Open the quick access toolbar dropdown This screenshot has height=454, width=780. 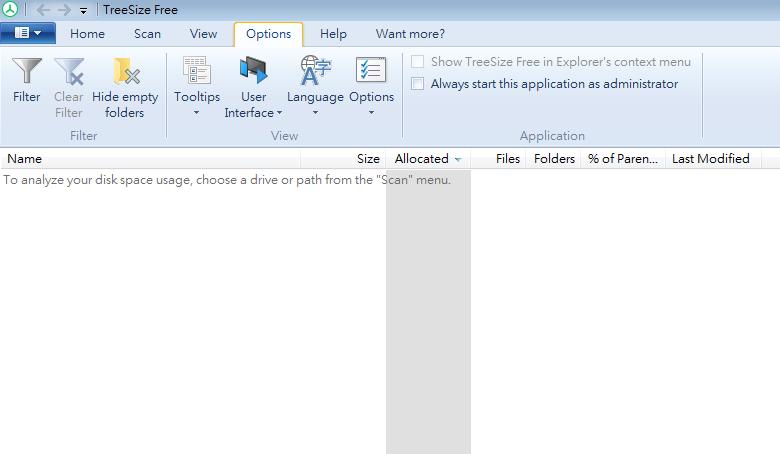pyautogui.click(x=83, y=10)
